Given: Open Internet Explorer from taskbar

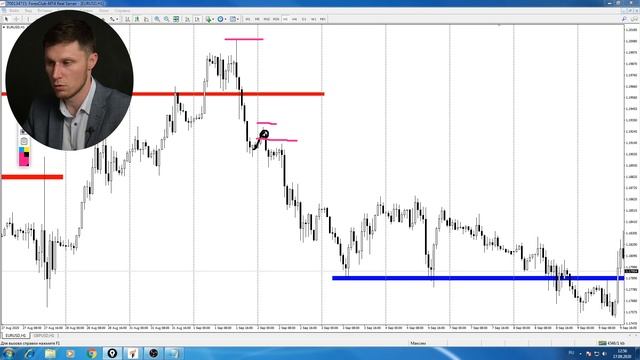Looking at the screenshot, I should [x=29, y=353].
